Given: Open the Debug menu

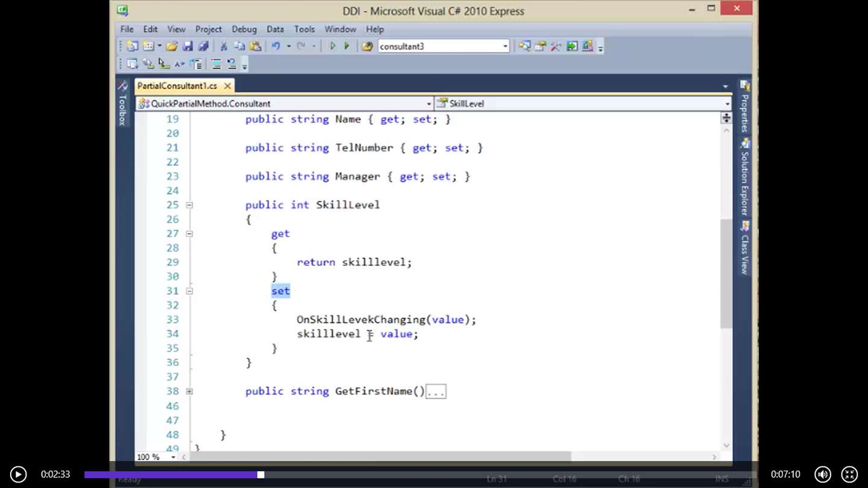Looking at the screenshot, I should click(244, 29).
